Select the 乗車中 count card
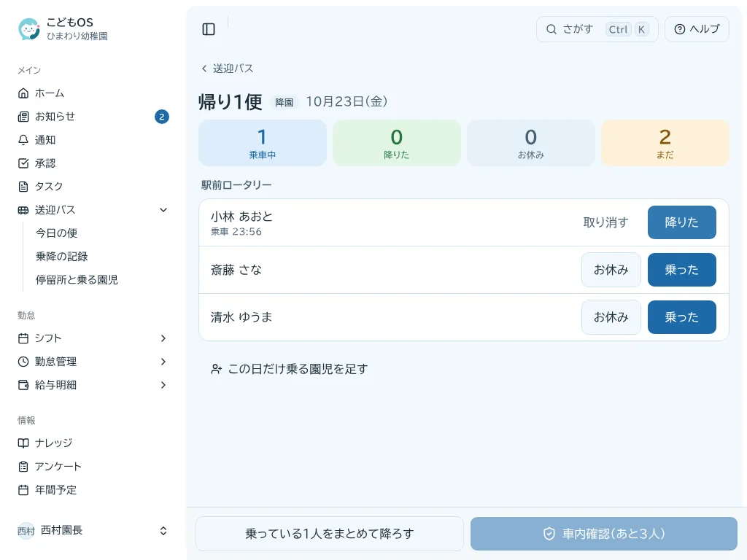The width and height of the screenshot is (747, 560). [263, 143]
